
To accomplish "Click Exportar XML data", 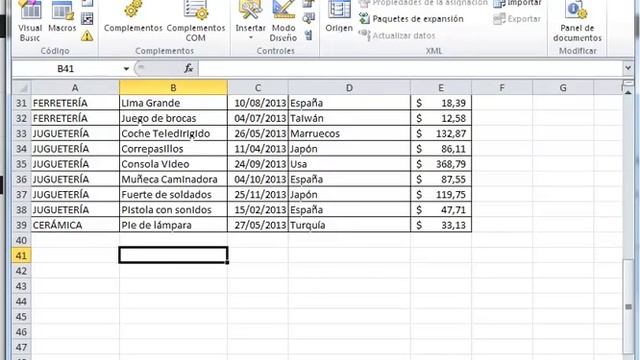I will pyautogui.click(x=517, y=19).
